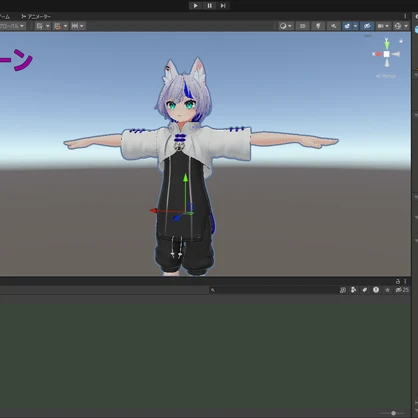Screen dimensions: 418x418
Task: Click the snap increment icon
Action: coord(75,26)
